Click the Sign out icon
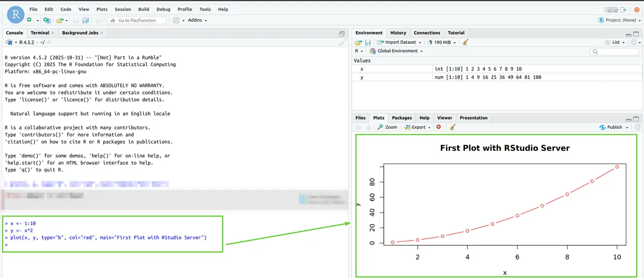 pyautogui.click(x=623, y=10)
